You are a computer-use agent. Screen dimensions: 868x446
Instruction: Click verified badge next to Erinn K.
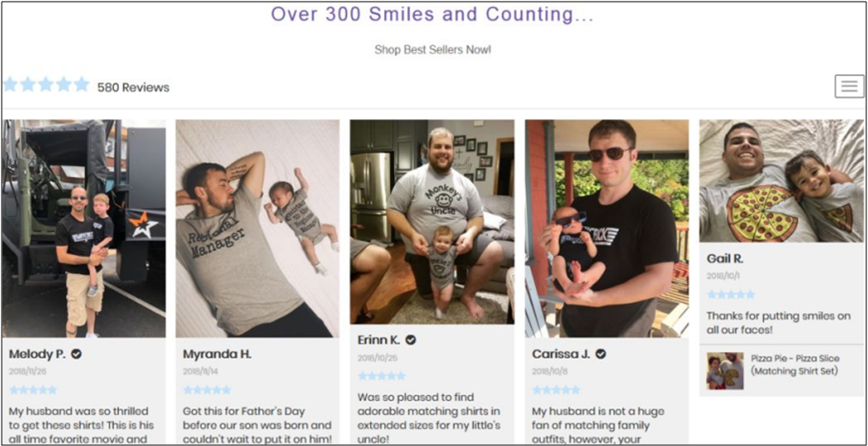coord(410,340)
